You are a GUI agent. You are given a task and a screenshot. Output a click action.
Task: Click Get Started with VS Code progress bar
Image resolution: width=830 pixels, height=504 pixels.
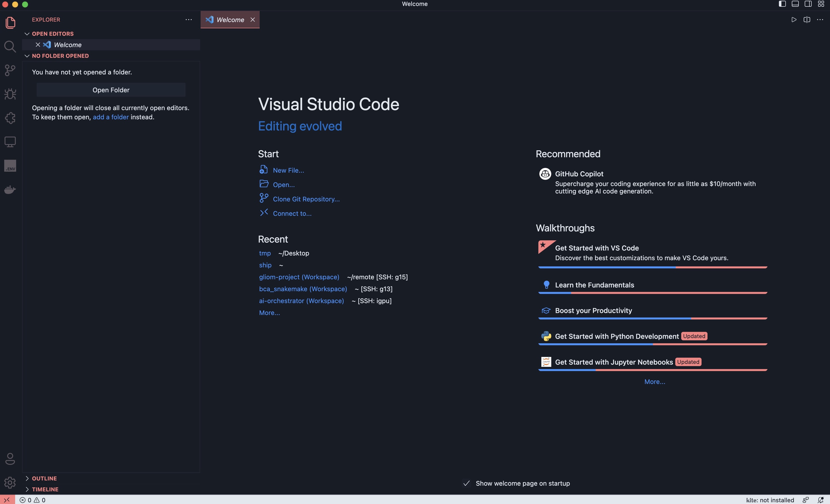[x=652, y=267]
